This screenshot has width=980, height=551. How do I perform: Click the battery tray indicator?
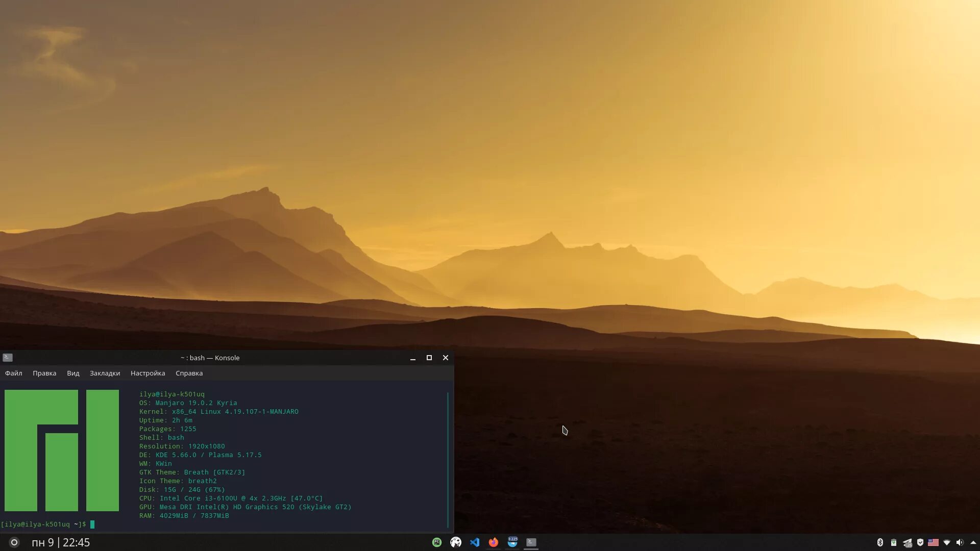[893, 542]
